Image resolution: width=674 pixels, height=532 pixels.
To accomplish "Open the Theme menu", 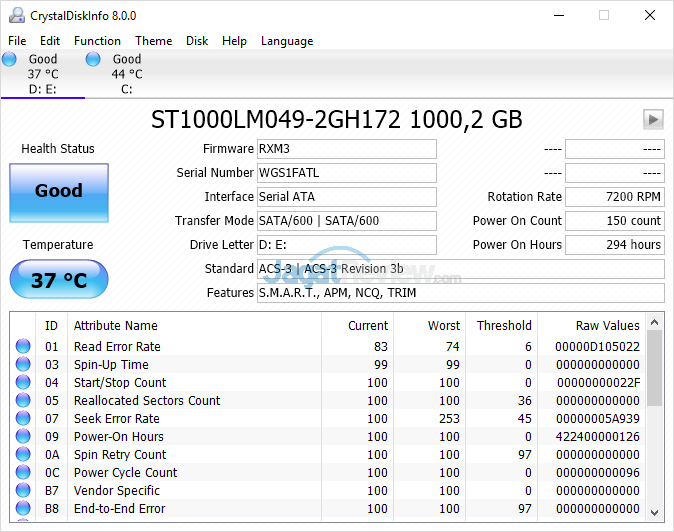I will tap(153, 41).
